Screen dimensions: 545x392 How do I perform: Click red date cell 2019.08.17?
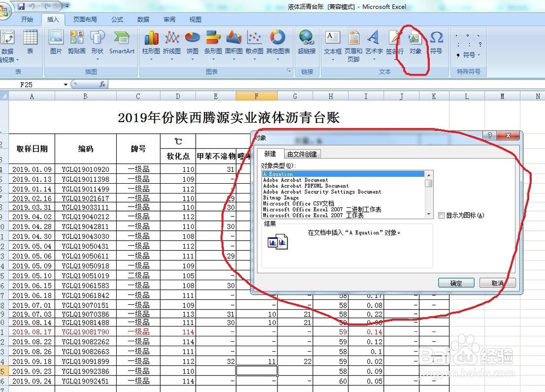click(x=32, y=332)
